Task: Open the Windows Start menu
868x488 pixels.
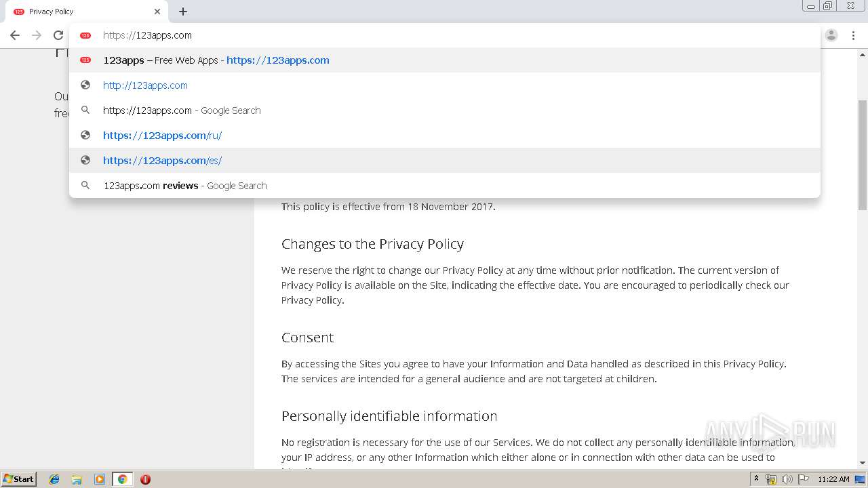Action: coord(19,479)
